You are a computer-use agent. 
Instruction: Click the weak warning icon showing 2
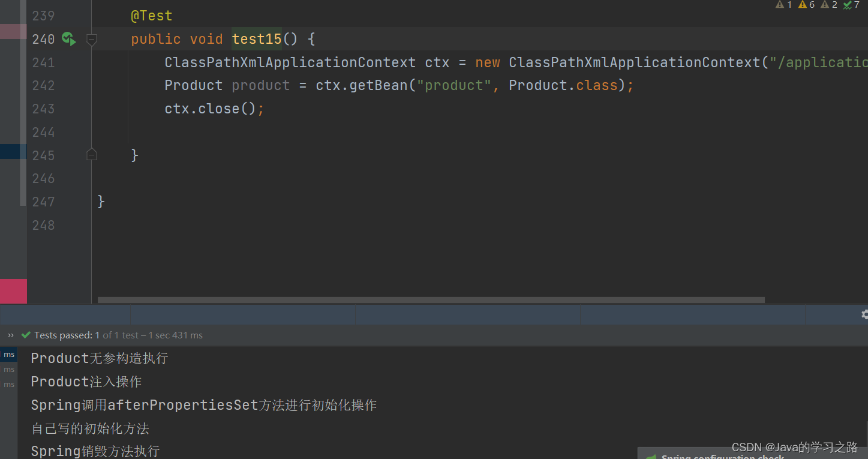[x=825, y=5]
